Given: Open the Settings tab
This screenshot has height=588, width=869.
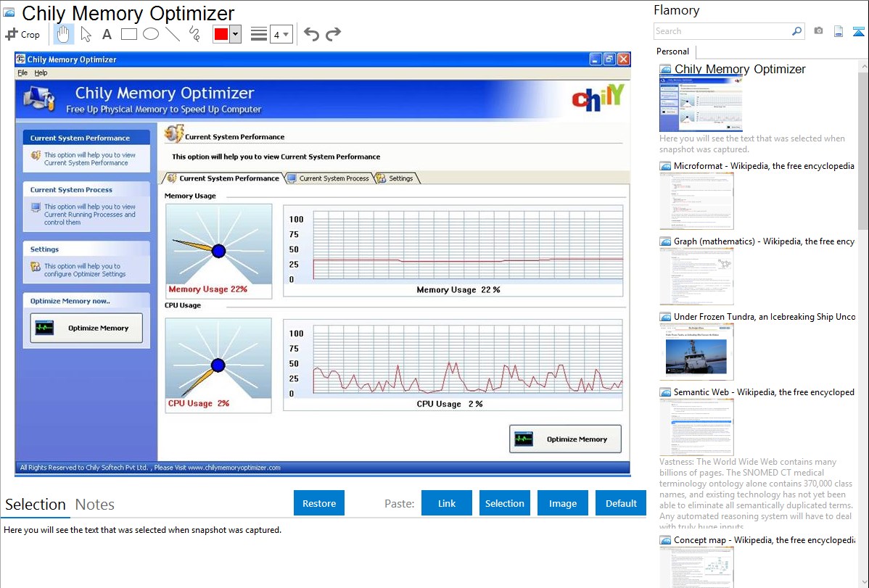Looking at the screenshot, I should (395, 178).
